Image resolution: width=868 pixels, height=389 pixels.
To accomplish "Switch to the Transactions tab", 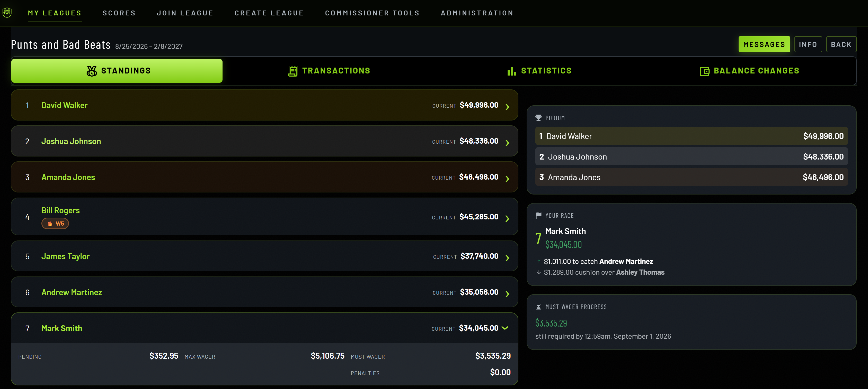I will [x=329, y=71].
